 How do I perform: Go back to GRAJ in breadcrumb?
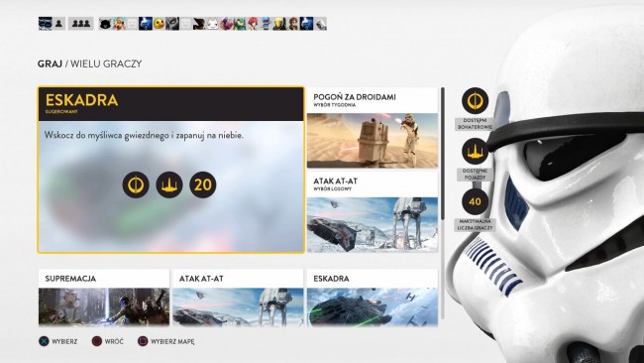coord(50,63)
